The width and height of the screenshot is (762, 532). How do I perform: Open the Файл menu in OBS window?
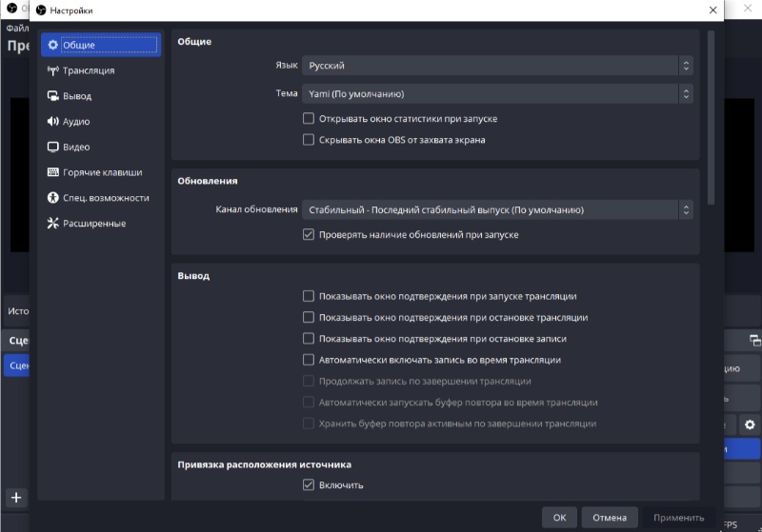pos(17,29)
